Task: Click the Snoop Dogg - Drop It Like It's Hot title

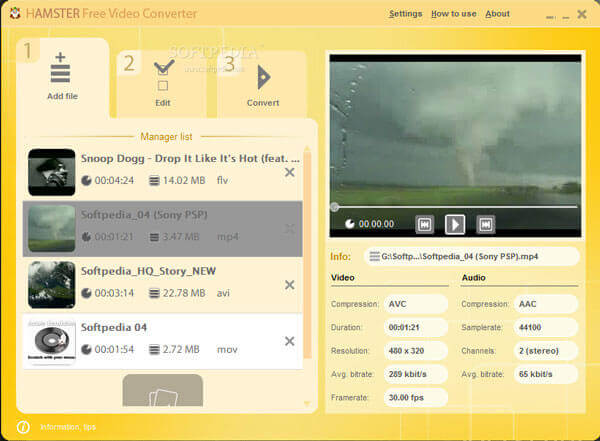Action: click(x=190, y=158)
